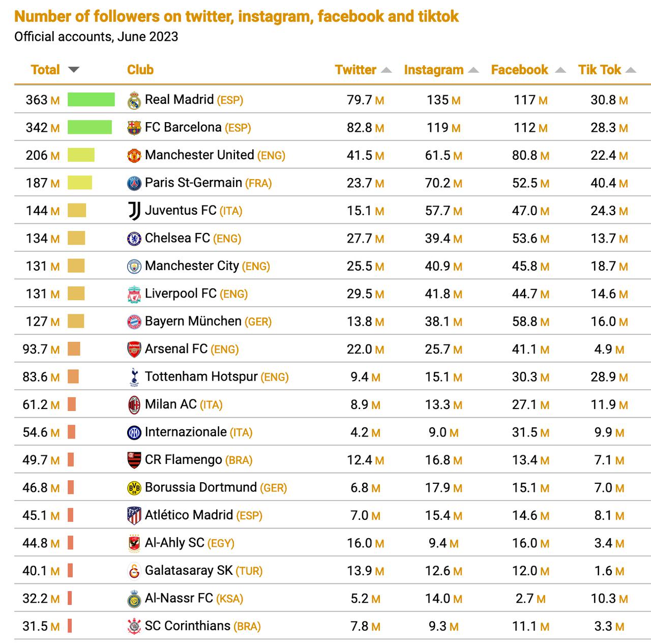
Task: Click the Juventus FC logo
Action: (134, 211)
